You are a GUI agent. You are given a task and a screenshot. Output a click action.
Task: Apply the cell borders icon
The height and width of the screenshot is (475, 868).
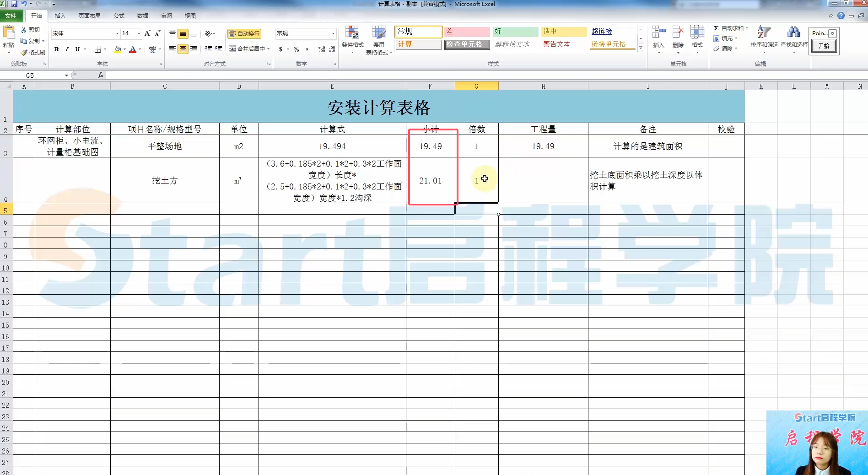pos(97,49)
